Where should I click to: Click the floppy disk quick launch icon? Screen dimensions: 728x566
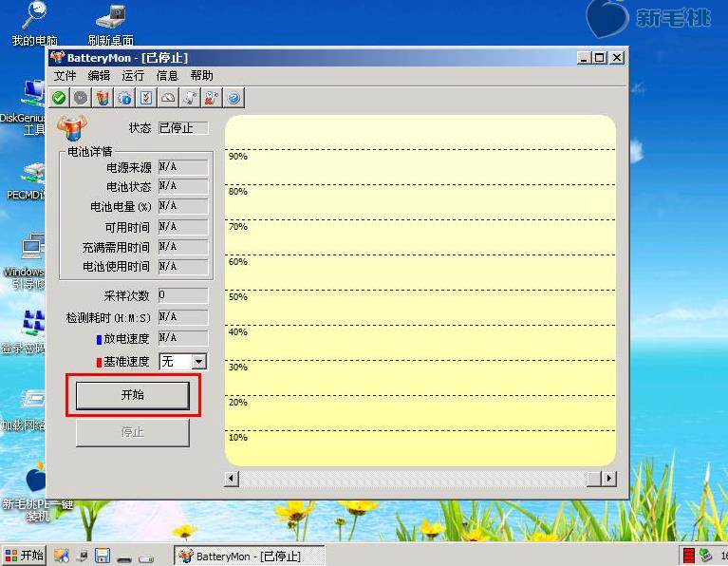point(103,556)
